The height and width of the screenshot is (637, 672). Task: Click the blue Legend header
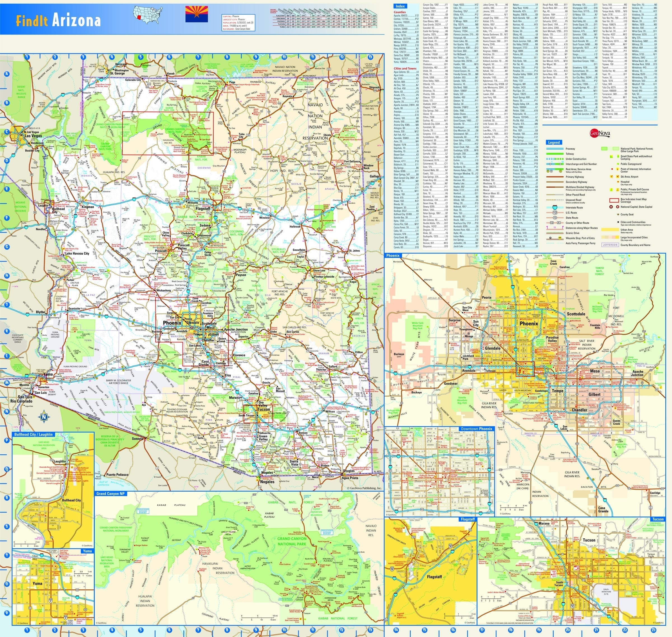click(x=554, y=142)
